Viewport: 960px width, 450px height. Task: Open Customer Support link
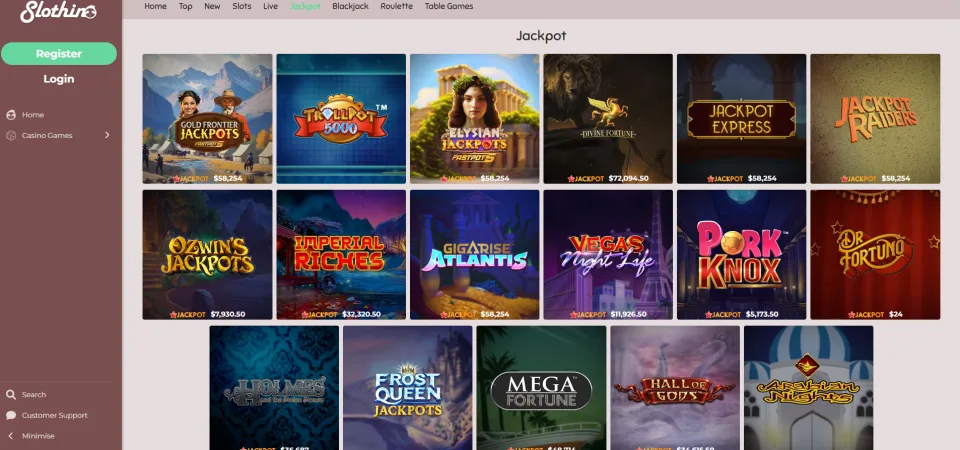54,416
